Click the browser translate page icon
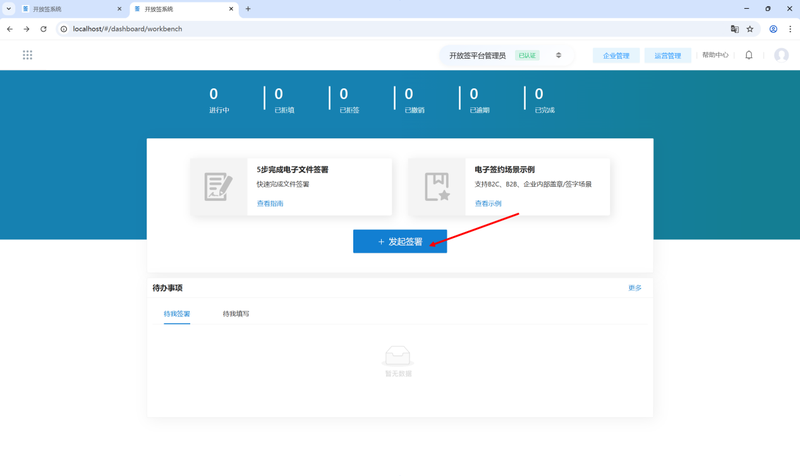The width and height of the screenshot is (800, 476). tap(735, 29)
